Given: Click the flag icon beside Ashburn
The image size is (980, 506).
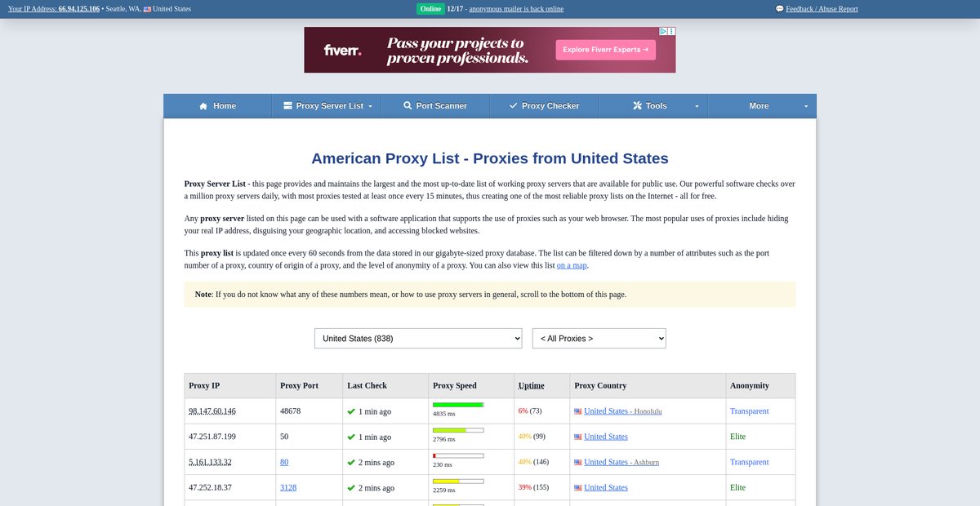Looking at the screenshot, I should coord(578,462).
